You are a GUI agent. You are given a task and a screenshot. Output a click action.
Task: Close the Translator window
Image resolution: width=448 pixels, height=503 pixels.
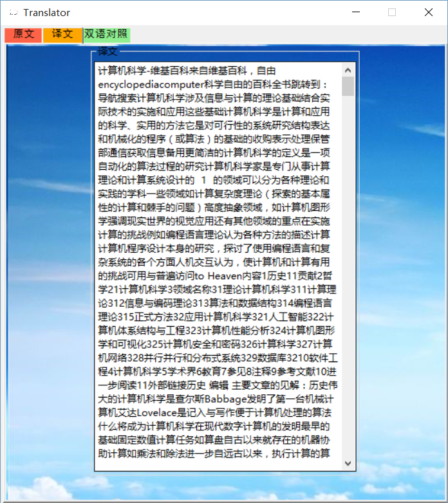click(429, 12)
